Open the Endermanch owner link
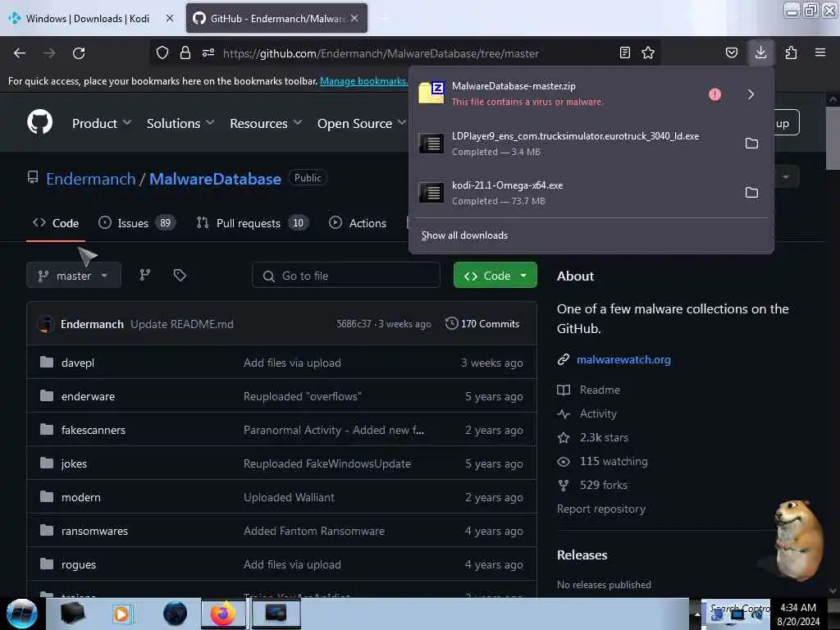Image resolution: width=840 pixels, height=630 pixels. tap(90, 178)
